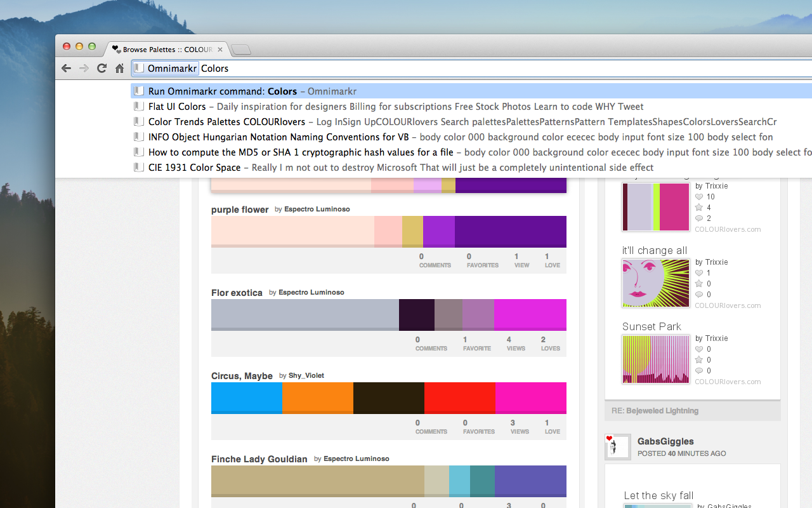Click the magenta swatch in Flor exotica palette
The image size is (812, 508).
530,315
